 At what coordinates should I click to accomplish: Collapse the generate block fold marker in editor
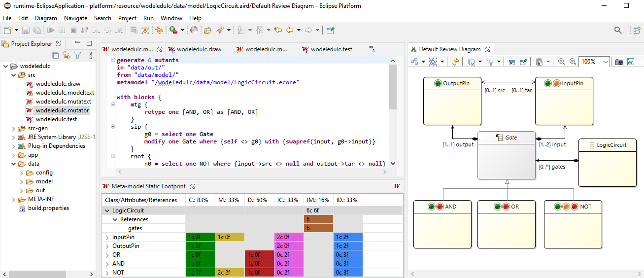pos(113,60)
